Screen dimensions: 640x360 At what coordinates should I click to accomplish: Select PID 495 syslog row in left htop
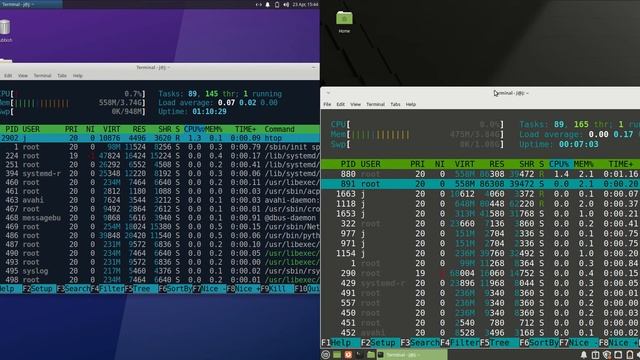tap(160, 271)
